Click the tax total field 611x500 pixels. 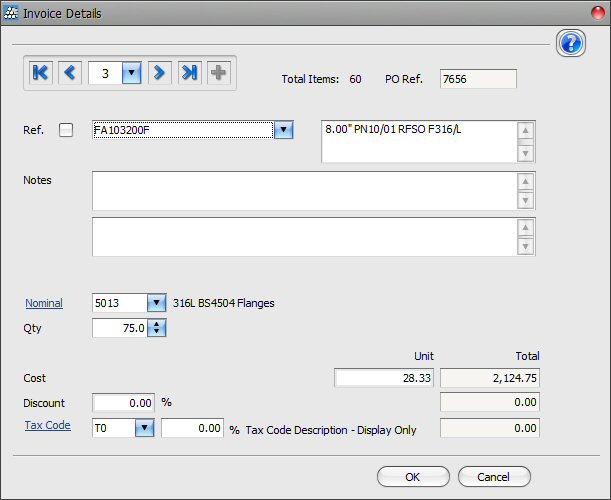tap(490, 428)
